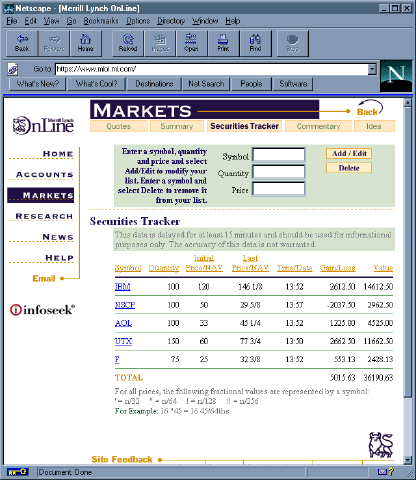The width and height of the screenshot is (416, 480).
Task: Click the Delete button
Action: [349, 168]
